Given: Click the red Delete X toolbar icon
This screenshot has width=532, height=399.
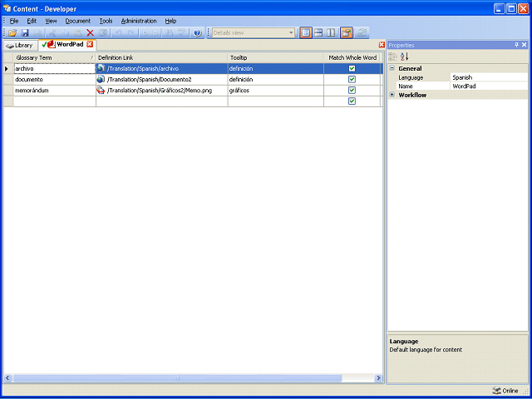Looking at the screenshot, I should pyautogui.click(x=91, y=33).
